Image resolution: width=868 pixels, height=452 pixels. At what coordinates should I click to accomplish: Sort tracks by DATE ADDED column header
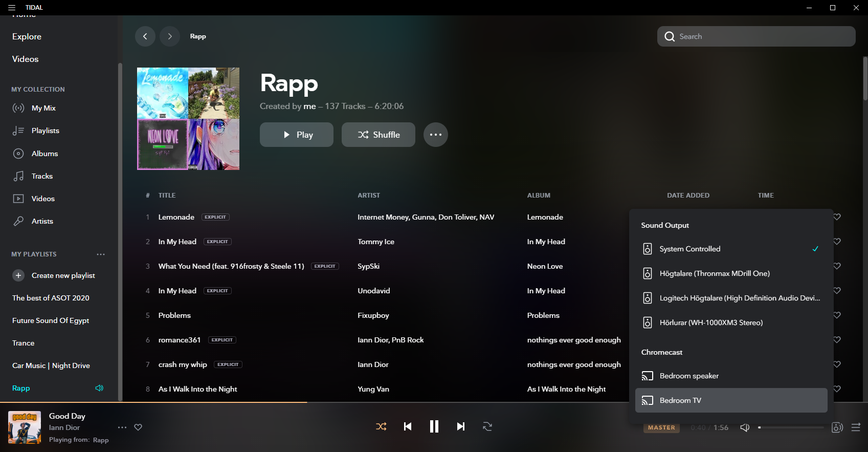click(x=688, y=196)
